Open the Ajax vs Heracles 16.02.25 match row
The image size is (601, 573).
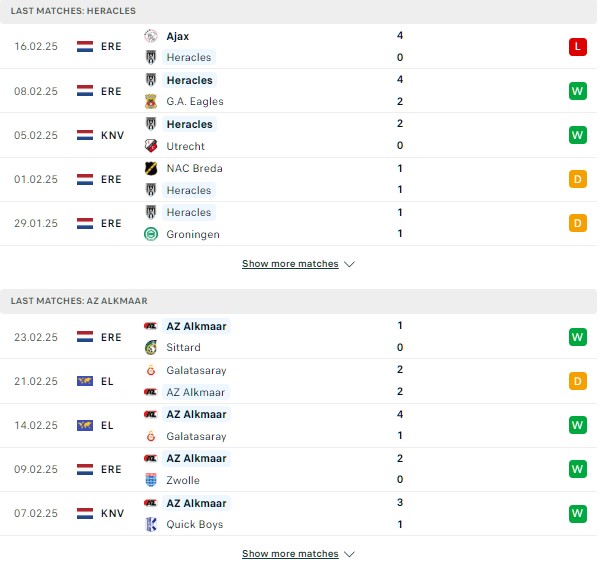[298, 46]
